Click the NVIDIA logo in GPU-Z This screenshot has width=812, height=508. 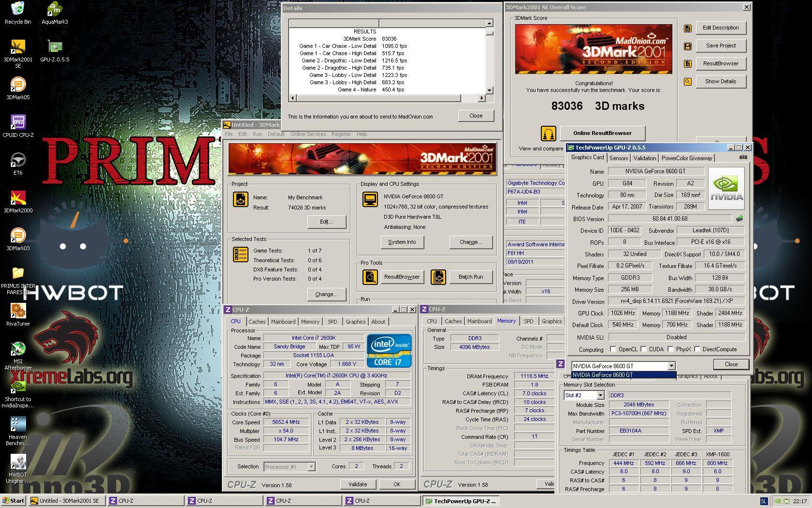point(726,188)
